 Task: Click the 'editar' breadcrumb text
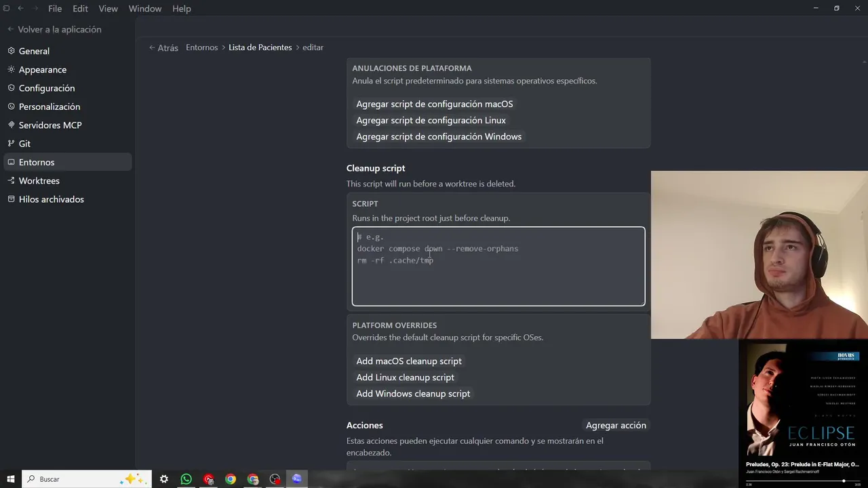tap(313, 47)
